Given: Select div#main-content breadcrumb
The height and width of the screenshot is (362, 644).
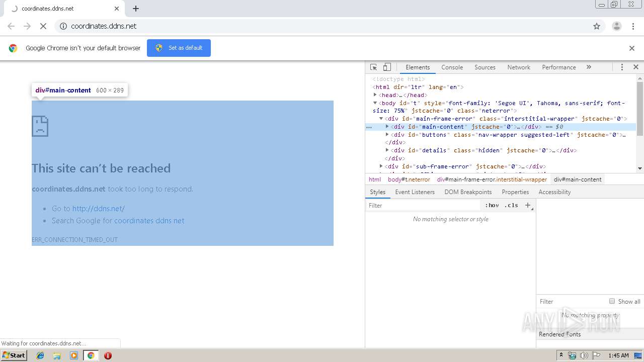Looking at the screenshot, I should (x=578, y=179).
